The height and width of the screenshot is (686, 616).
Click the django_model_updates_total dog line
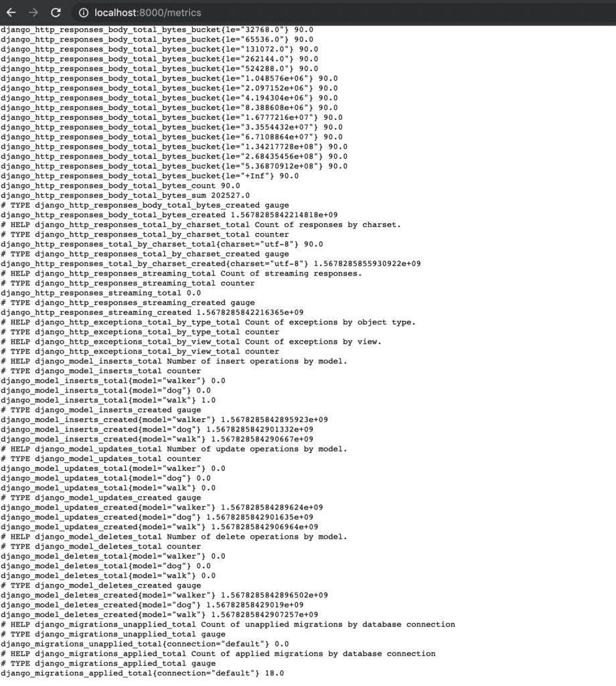click(x=105, y=478)
